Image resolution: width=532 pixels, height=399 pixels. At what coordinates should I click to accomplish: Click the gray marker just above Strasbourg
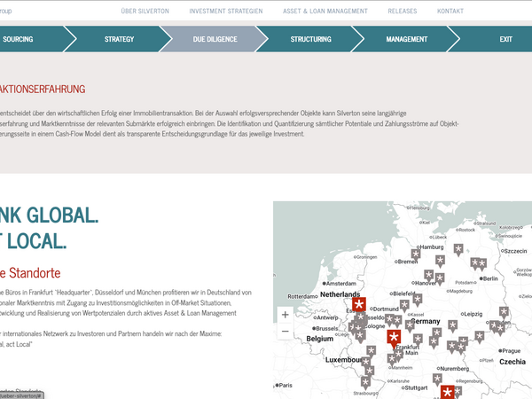pos(365,383)
